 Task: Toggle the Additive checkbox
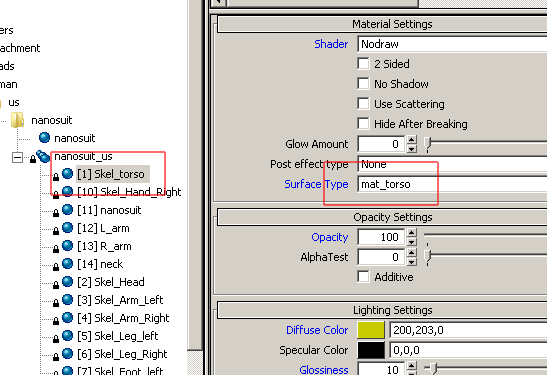[364, 277]
